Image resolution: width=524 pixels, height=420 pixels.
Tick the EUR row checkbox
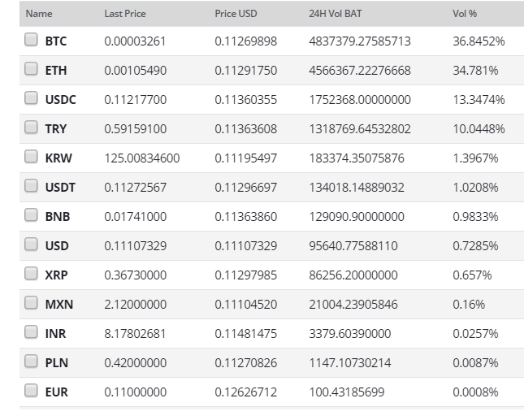coord(31,390)
